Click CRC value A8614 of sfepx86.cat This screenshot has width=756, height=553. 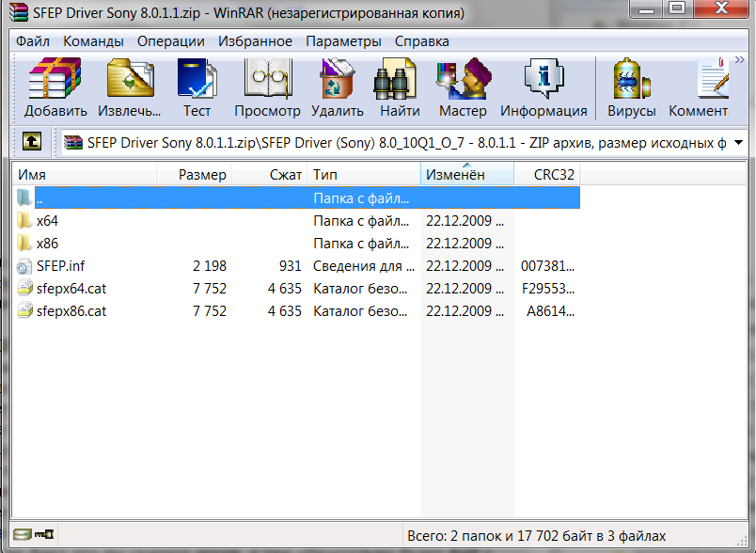551,311
